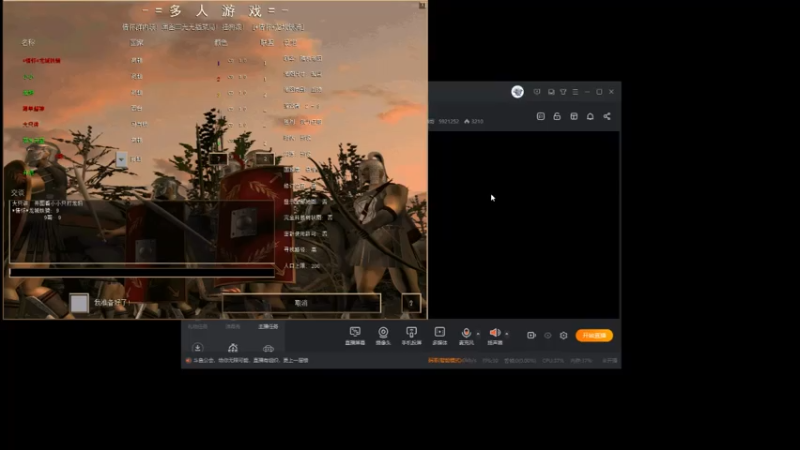Expand speaker options arrow
This screenshot has height=450, width=800.
(x=507, y=334)
